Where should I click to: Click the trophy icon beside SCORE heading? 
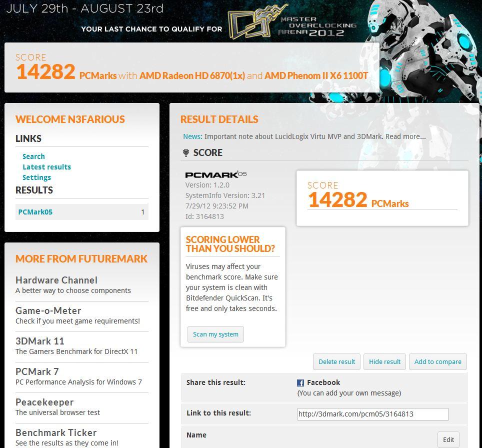click(185, 153)
